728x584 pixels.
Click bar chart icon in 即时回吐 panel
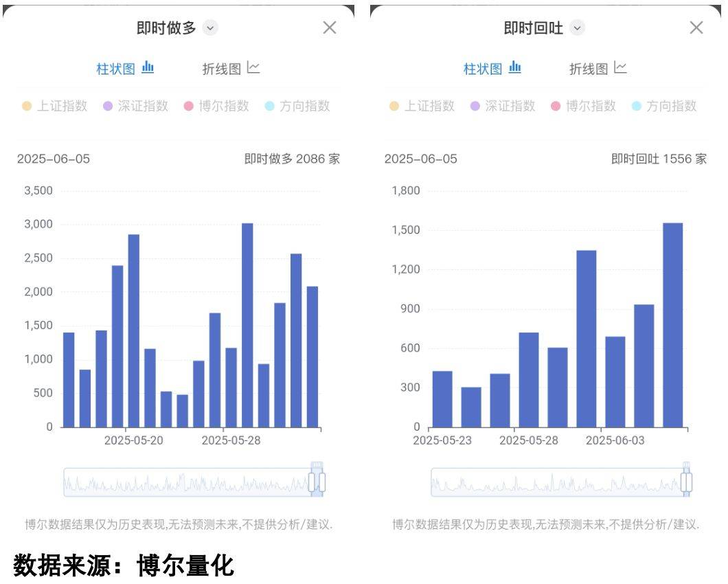pos(515,68)
